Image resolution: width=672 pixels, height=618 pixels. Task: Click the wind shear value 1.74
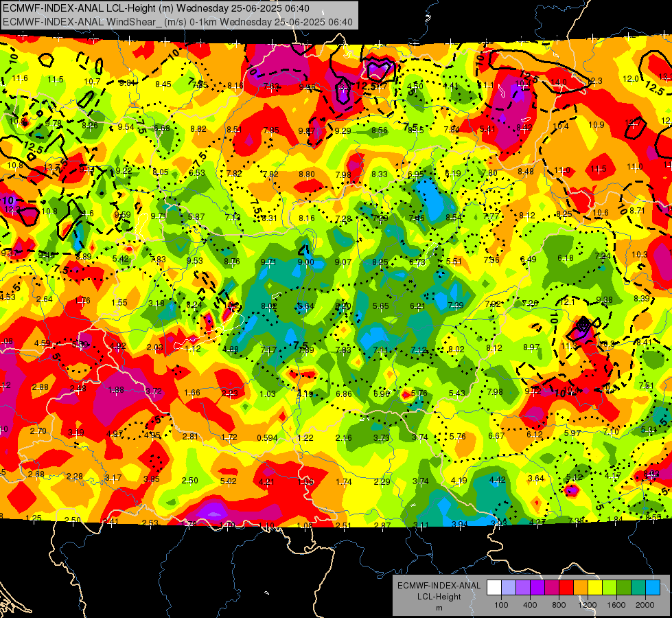click(344, 481)
